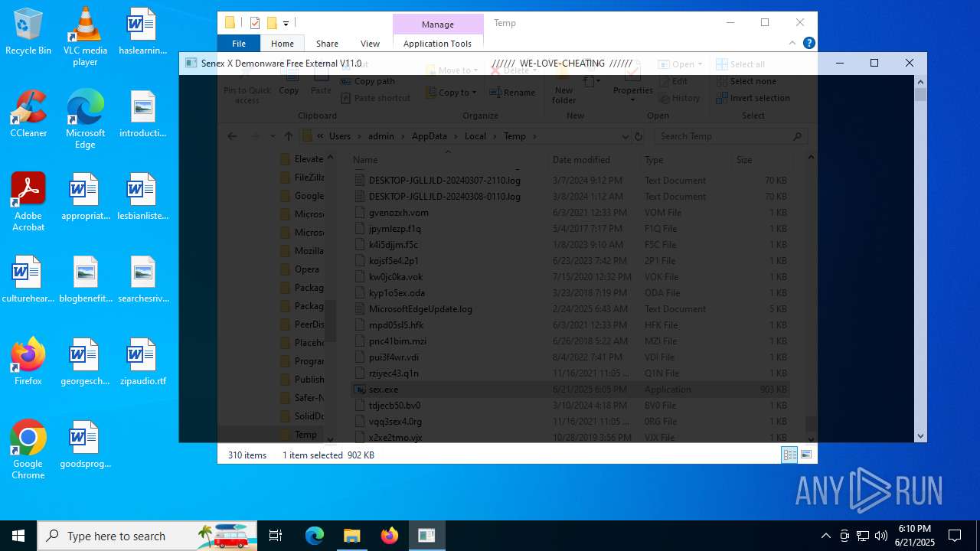Switch to the Share ribbon tab
The height and width of the screenshot is (551, 980).
coord(327,44)
